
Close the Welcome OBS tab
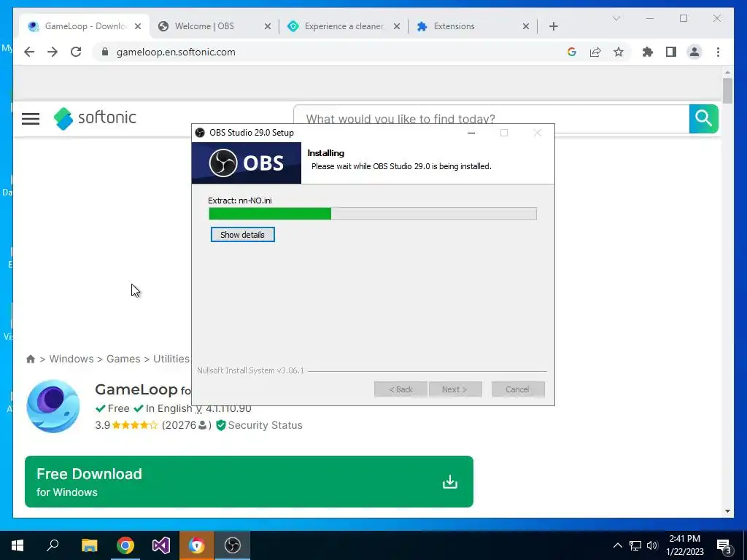tap(268, 26)
